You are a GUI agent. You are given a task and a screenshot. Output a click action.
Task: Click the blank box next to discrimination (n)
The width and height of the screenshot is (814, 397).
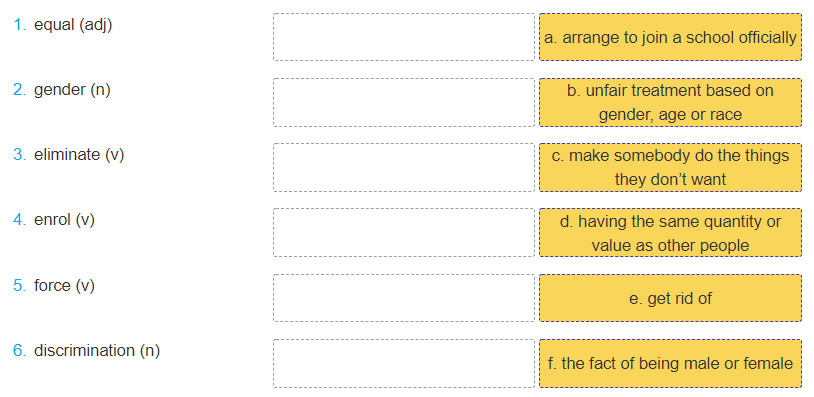point(404,363)
